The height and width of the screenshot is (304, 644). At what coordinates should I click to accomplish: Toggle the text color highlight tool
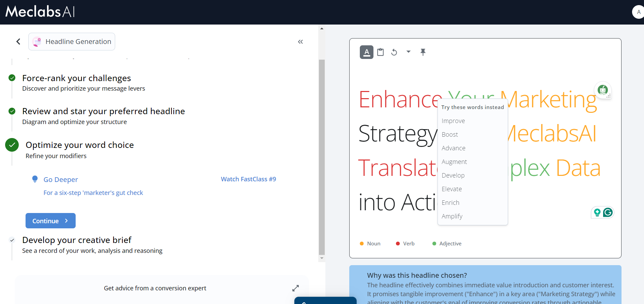pos(367,52)
